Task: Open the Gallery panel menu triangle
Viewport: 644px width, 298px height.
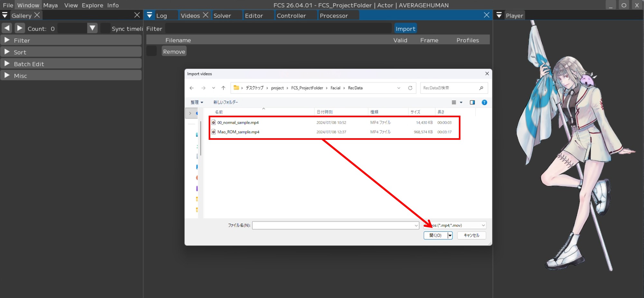Action: click(5, 15)
